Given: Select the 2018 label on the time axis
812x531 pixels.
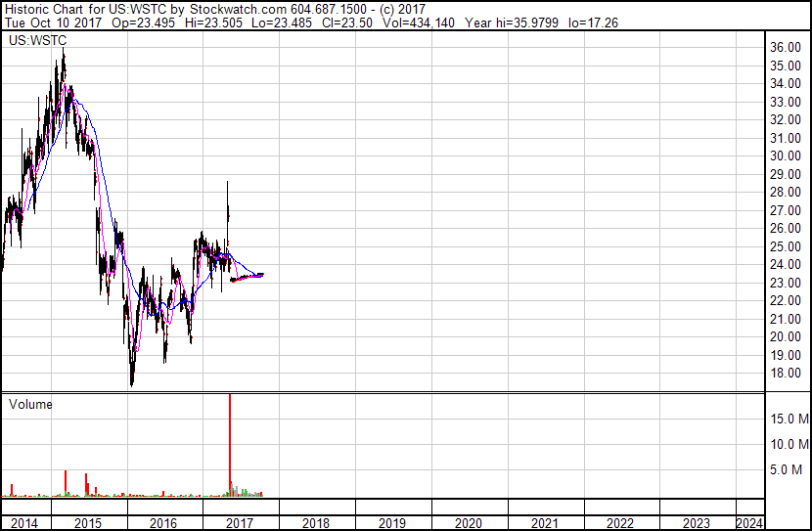Looking at the screenshot, I should [316, 523].
